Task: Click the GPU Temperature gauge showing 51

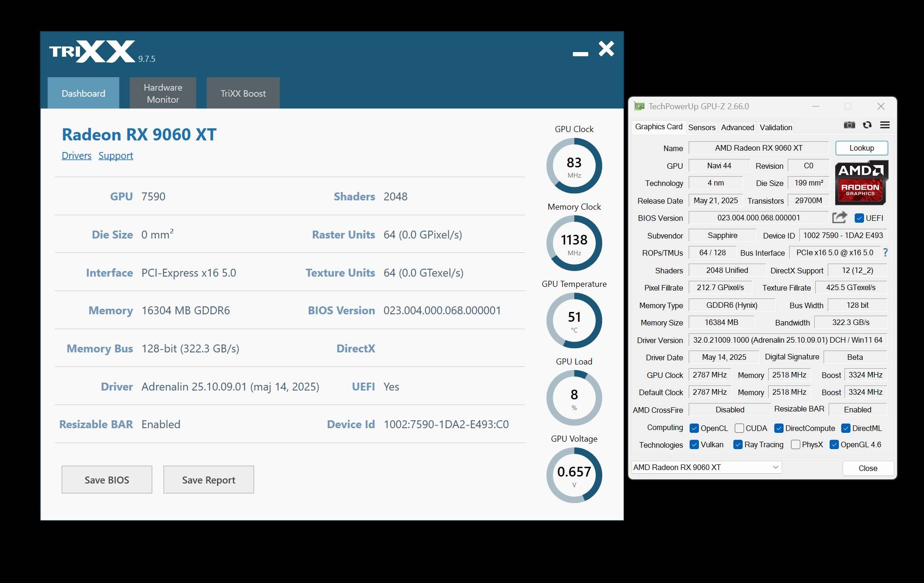Action: (x=574, y=320)
